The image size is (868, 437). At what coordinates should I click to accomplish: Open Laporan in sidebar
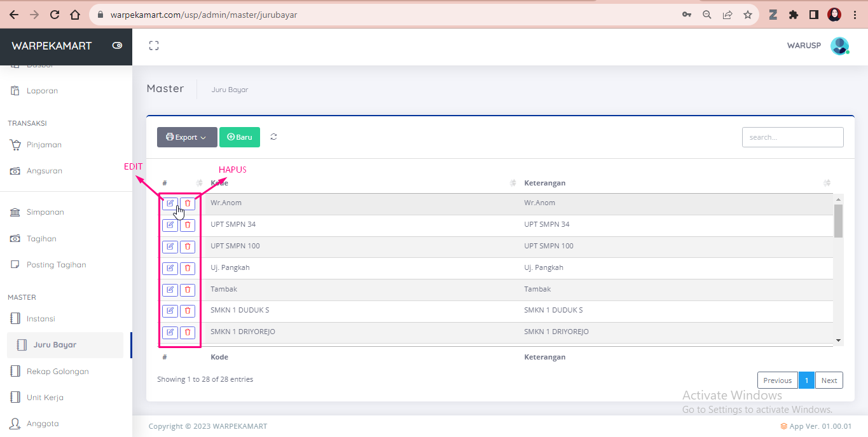tap(42, 91)
